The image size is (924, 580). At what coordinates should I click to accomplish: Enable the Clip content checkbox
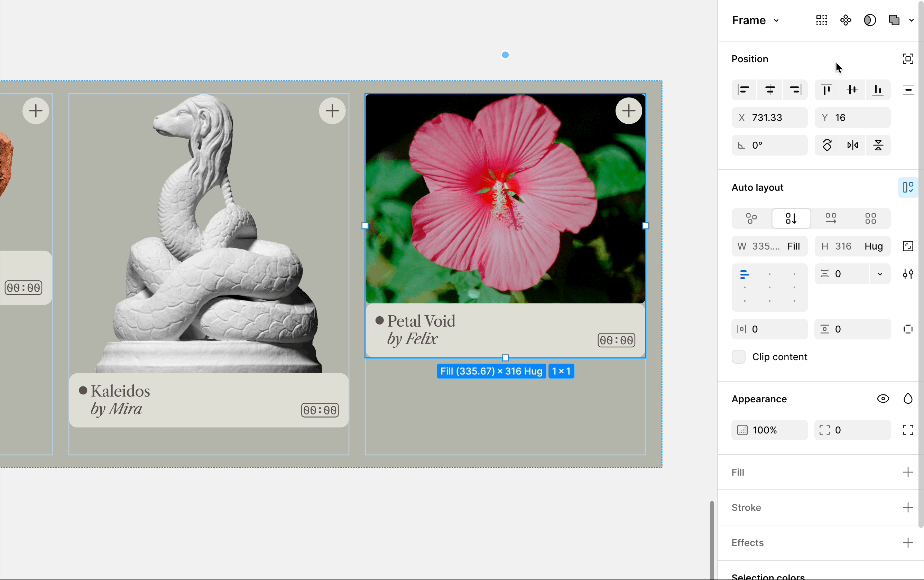click(x=739, y=357)
